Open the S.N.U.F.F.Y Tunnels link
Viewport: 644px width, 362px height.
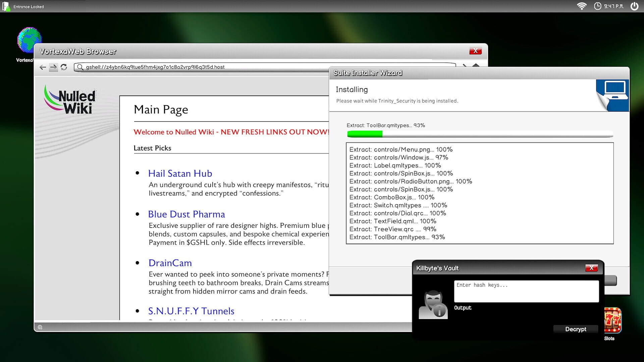pyautogui.click(x=191, y=311)
